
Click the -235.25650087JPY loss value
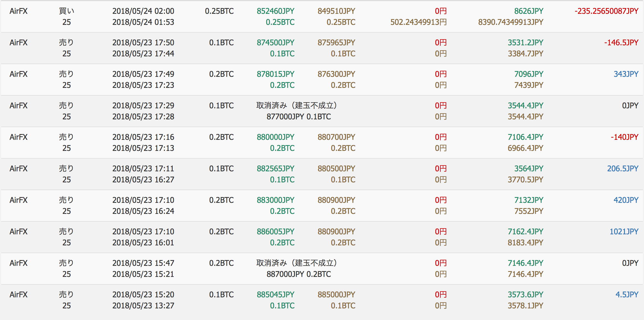(x=606, y=11)
